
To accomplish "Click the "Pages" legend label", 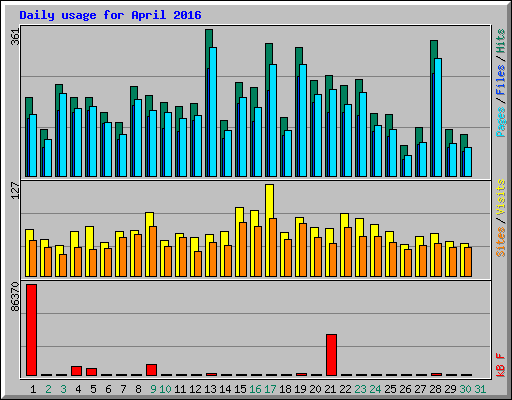I will 500,122.
